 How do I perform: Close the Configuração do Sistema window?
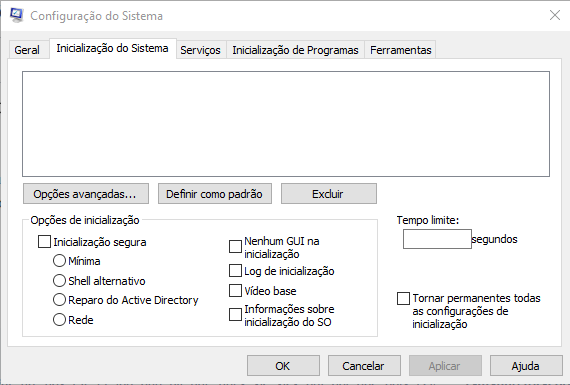tap(555, 15)
